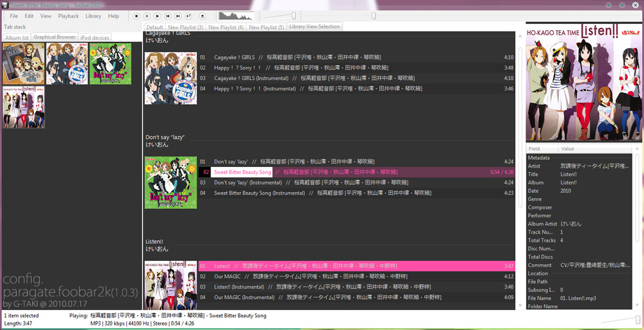Screen dimensions: 644x330
Task: Click the spectrum visualization in toolbar
Action: coord(236,16)
